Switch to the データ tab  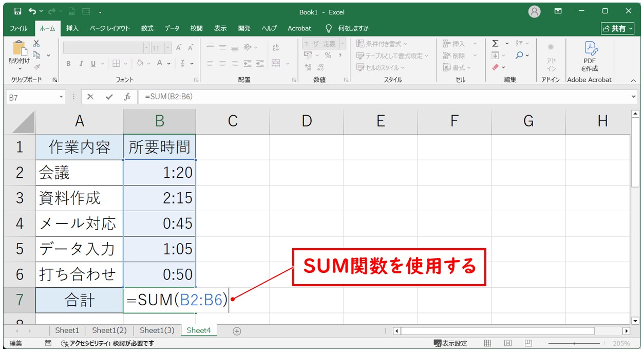coord(172,28)
